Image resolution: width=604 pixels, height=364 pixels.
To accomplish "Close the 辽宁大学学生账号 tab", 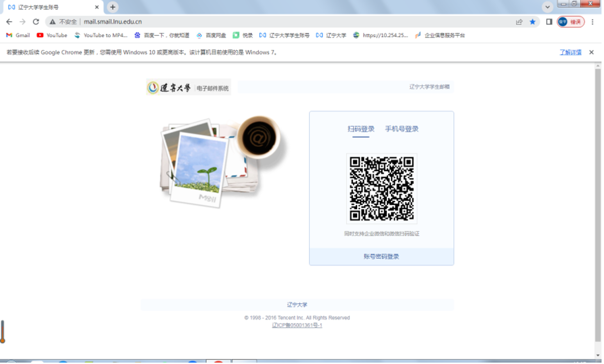I will [97, 7].
